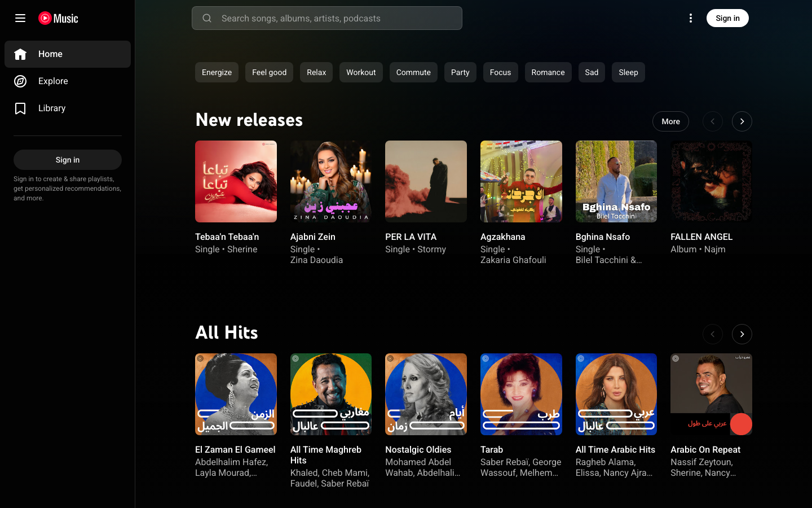Screen dimensions: 812x508
Task: Go to previous New releases items
Action: click(x=713, y=121)
